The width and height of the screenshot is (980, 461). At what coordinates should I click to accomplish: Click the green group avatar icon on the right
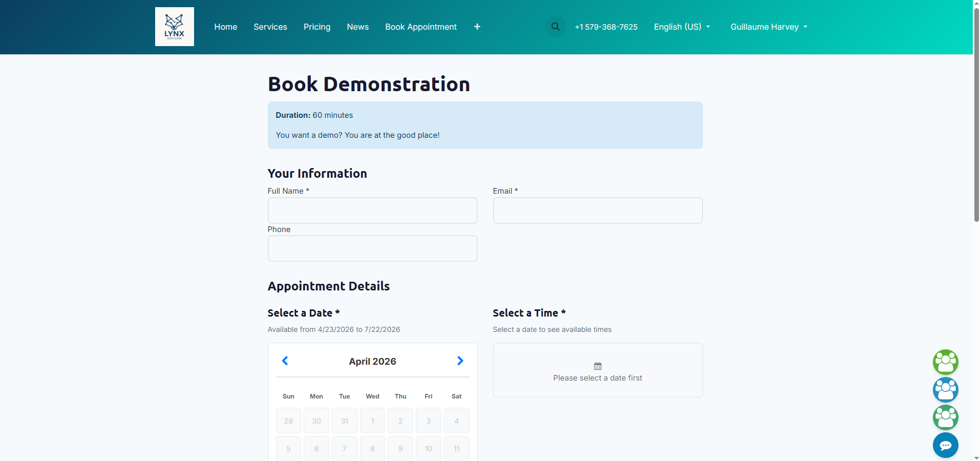click(x=946, y=362)
